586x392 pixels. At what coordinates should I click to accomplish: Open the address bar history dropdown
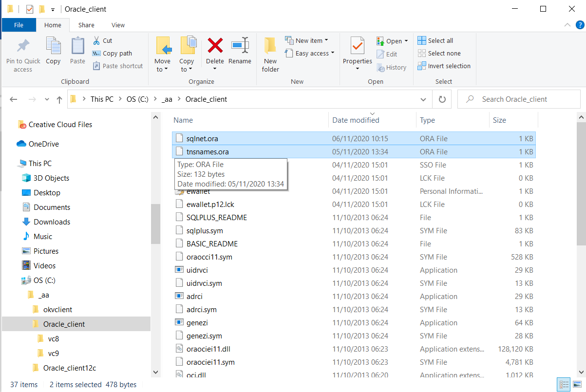tap(423, 99)
